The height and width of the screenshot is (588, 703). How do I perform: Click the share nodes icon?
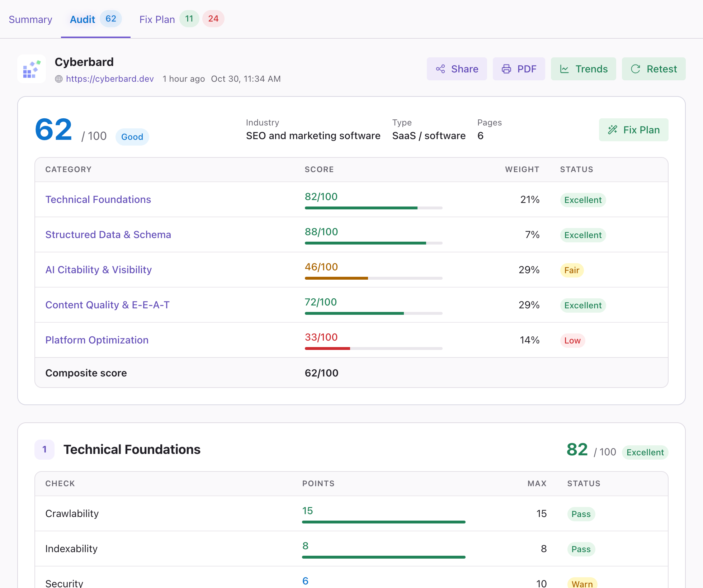pyautogui.click(x=440, y=69)
